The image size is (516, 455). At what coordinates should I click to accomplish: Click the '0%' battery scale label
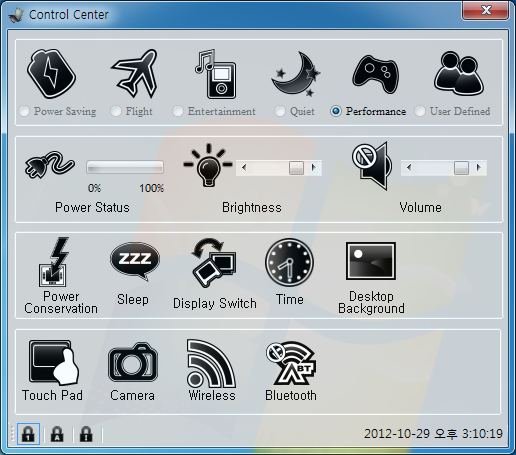pyautogui.click(x=94, y=188)
